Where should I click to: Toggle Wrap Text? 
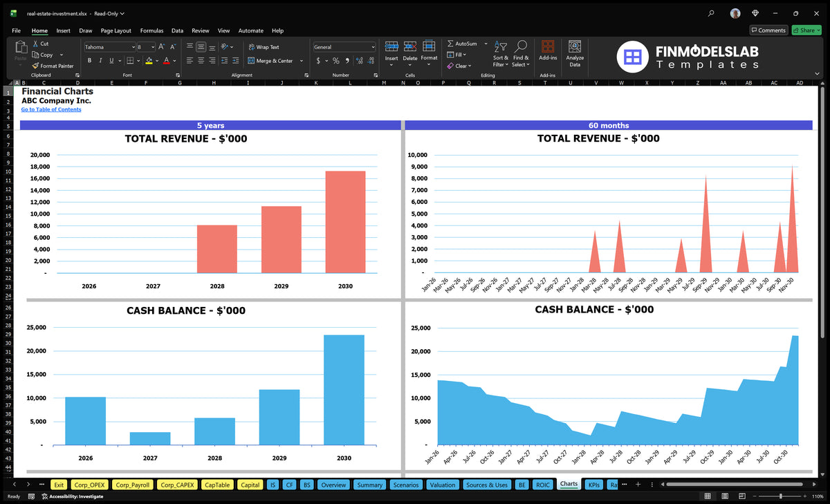click(x=264, y=47)
